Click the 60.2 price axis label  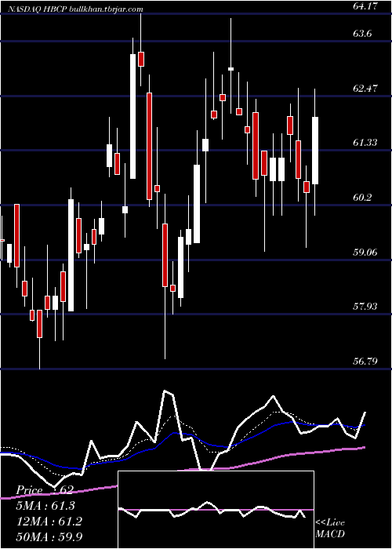tap(362, 198)
